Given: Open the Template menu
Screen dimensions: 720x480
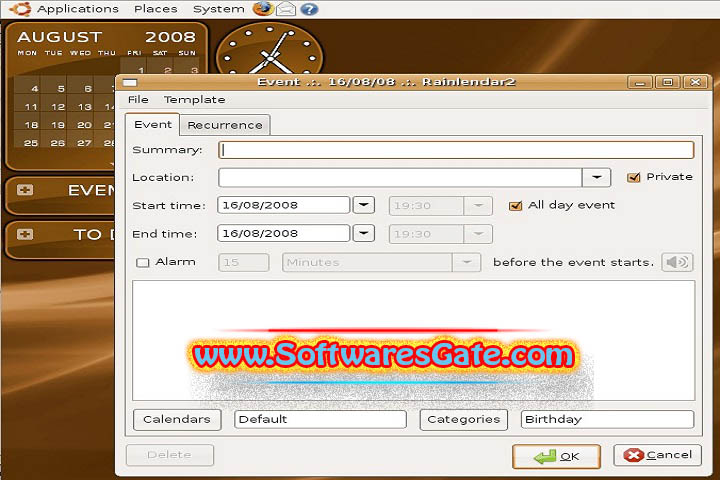Looking at the screenshot, I should coord(194,100).
